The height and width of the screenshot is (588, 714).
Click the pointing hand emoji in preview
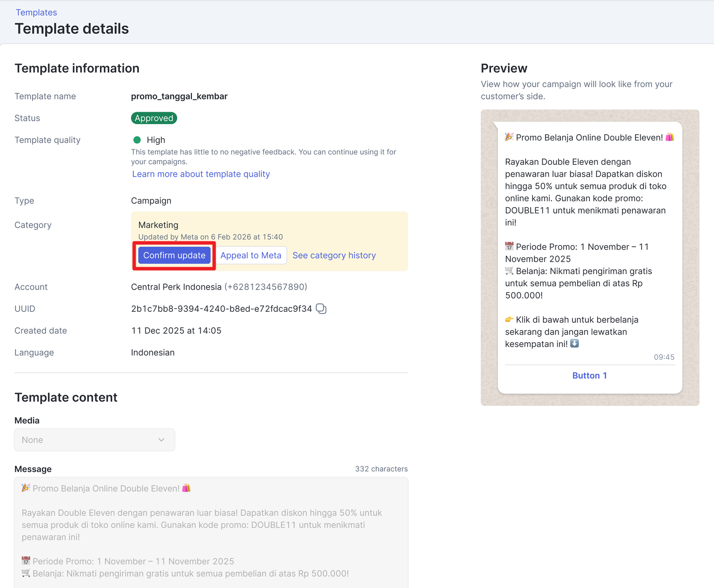509,319
